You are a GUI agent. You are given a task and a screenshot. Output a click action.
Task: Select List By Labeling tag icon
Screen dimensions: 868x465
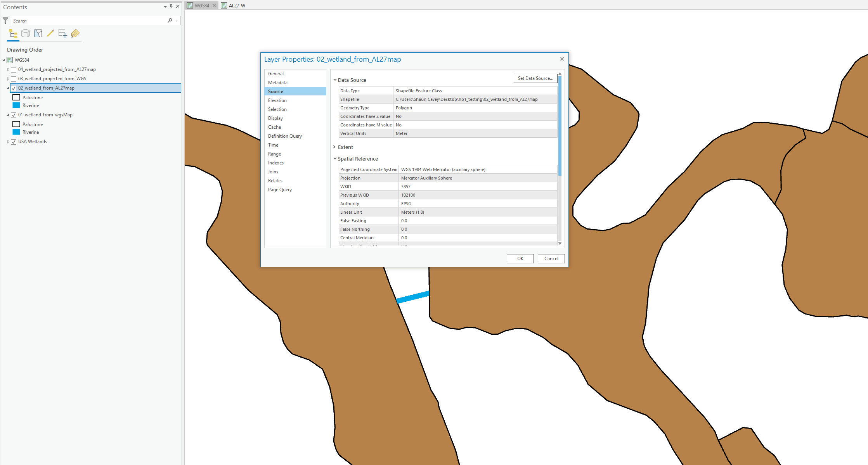(x=75, y=34)
